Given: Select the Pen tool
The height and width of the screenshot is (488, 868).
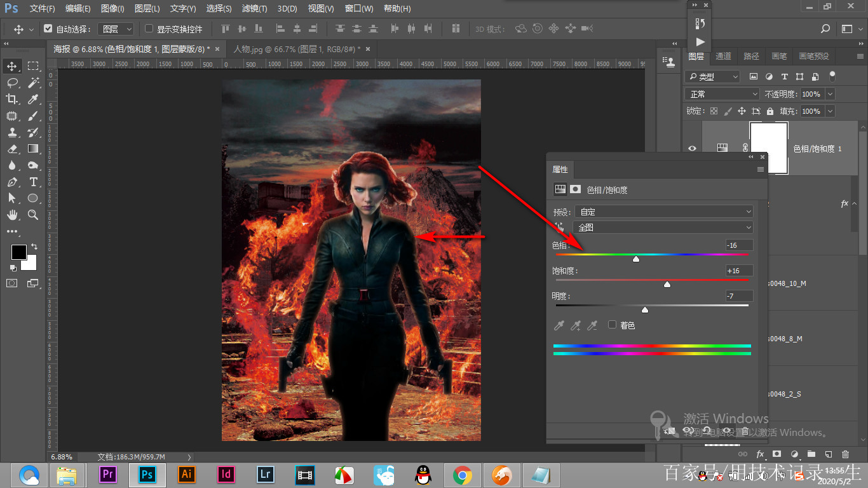Looking at the screenshot, I should coord(12,182).
